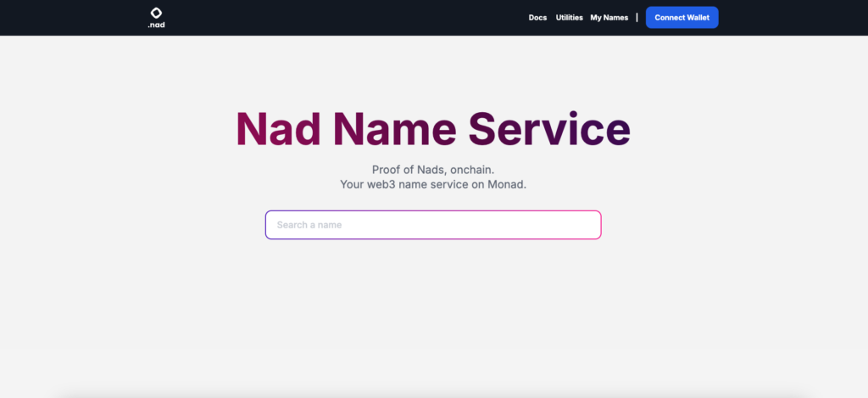Go to My Names
Image resolution: width=868 pixels, height=398 pixels.
[609, 18]
